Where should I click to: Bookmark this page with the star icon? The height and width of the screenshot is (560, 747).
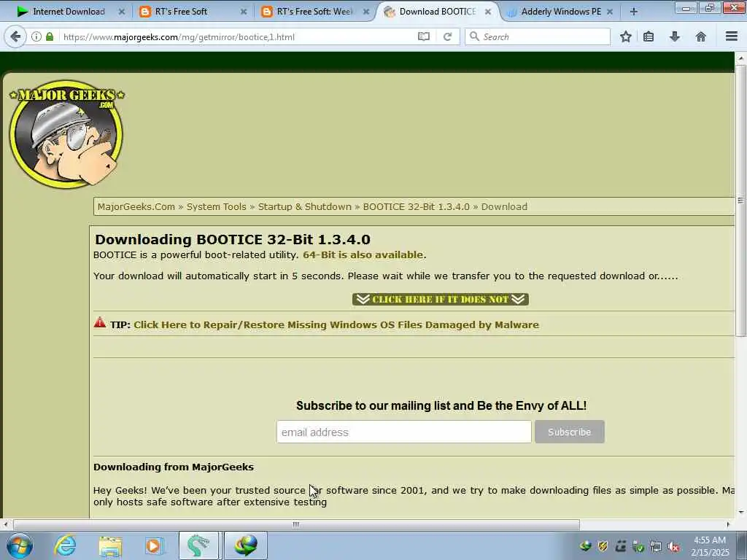coord(626,36)
